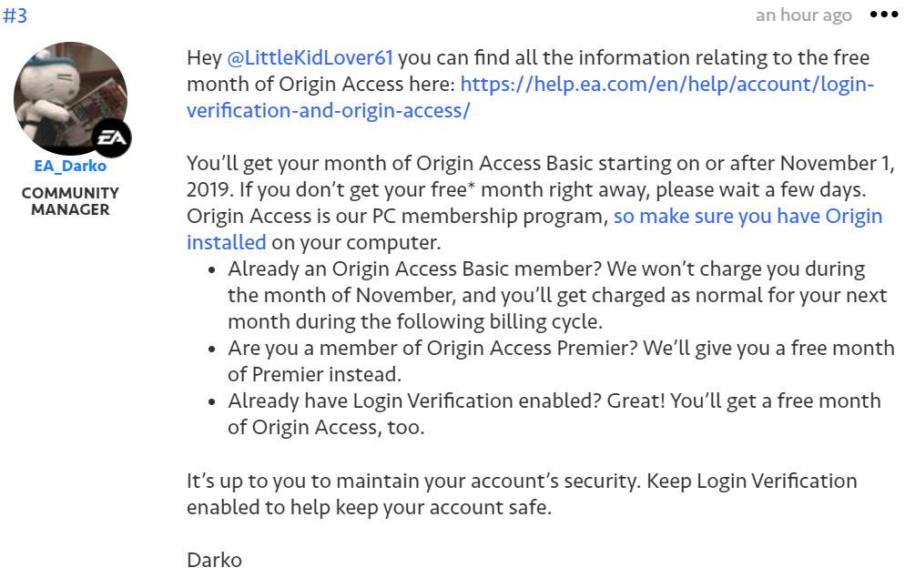Click the bullet about Origin Access Premier
This screenshot has height=588, width=915.
pos(561,361)
